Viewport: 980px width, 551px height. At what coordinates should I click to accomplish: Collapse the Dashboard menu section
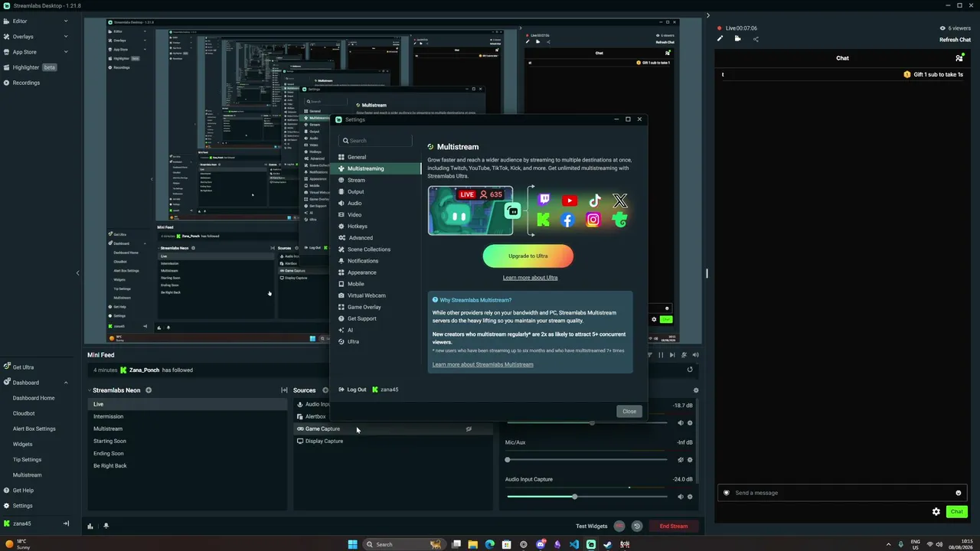(66, 383)
